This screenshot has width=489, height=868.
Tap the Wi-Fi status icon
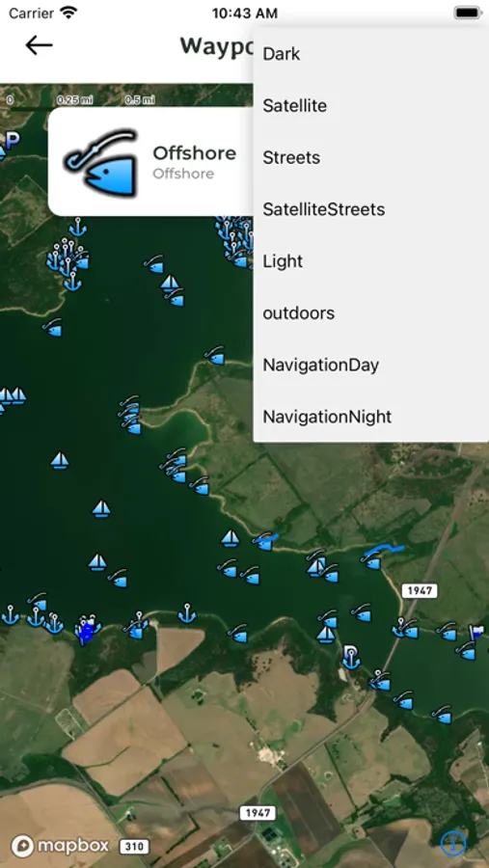(x=69, y=13)
